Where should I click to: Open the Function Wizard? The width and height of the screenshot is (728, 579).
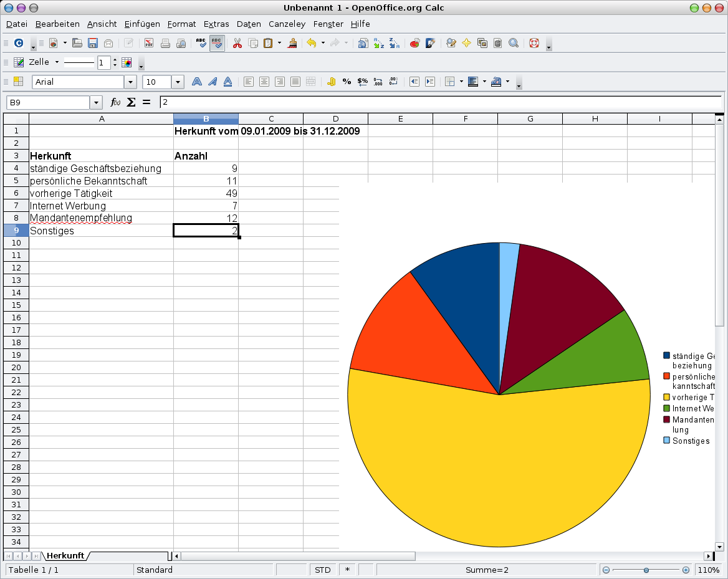tap(115, 102)
